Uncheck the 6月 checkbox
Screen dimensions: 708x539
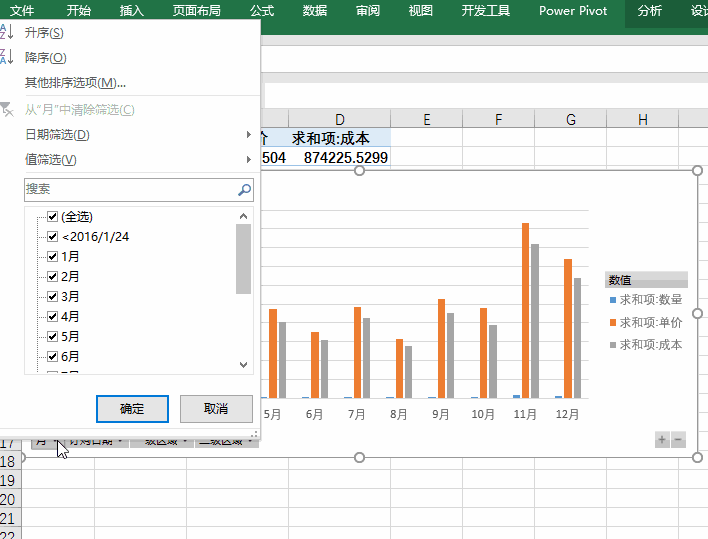[x=52, y=357]
